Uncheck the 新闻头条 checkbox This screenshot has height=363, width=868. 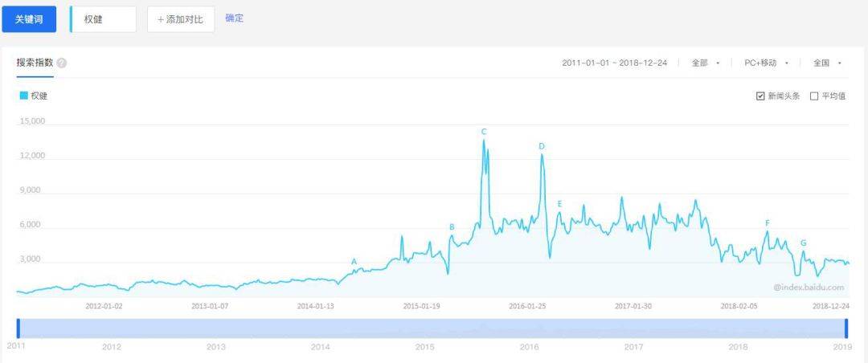(760, 96)
